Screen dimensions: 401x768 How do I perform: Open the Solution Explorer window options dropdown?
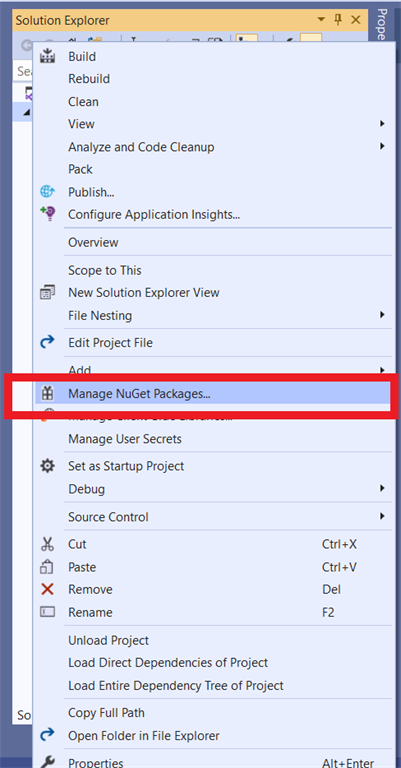(321, 20)
